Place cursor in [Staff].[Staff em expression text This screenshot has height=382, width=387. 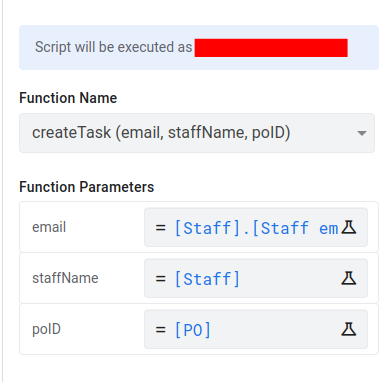(x=257, y=228)
